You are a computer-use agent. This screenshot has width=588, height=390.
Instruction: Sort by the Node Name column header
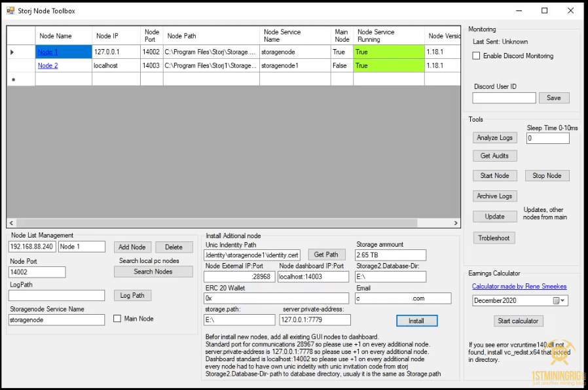[64, 36]
